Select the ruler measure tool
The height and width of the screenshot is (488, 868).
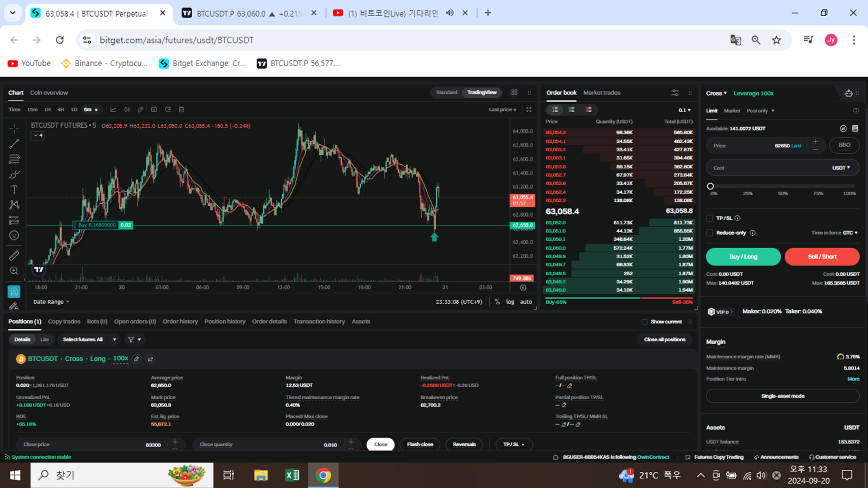click(x=14, y=255)
